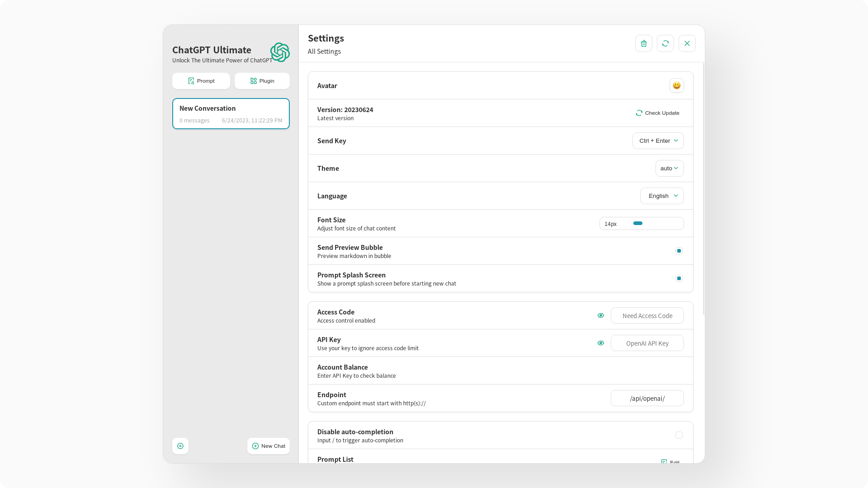Viewport: 868px width, 488px height.
Task: Open settings via sidebar gear icon
Action: (x=180, y=446)
